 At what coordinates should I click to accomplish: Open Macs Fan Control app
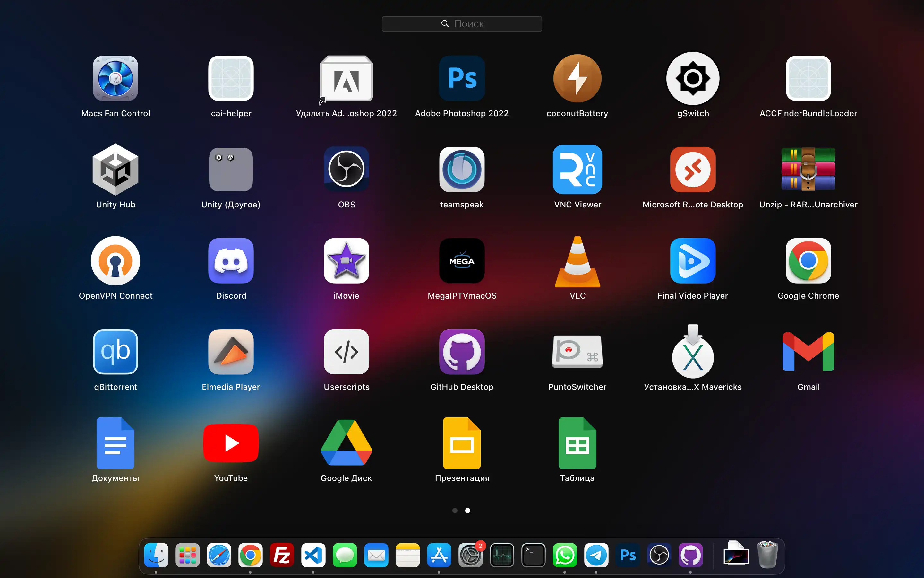(115, 78)
